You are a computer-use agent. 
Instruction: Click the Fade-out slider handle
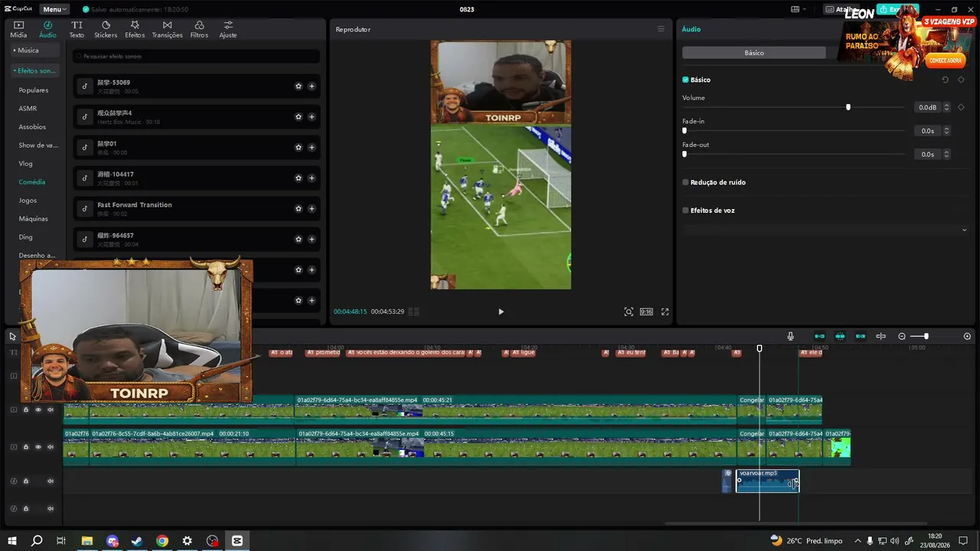click(684, 154)
